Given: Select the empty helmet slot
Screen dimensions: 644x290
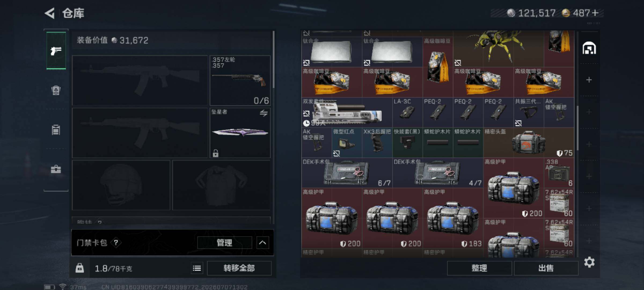Looking at the screenshot, I should [121, 185].
